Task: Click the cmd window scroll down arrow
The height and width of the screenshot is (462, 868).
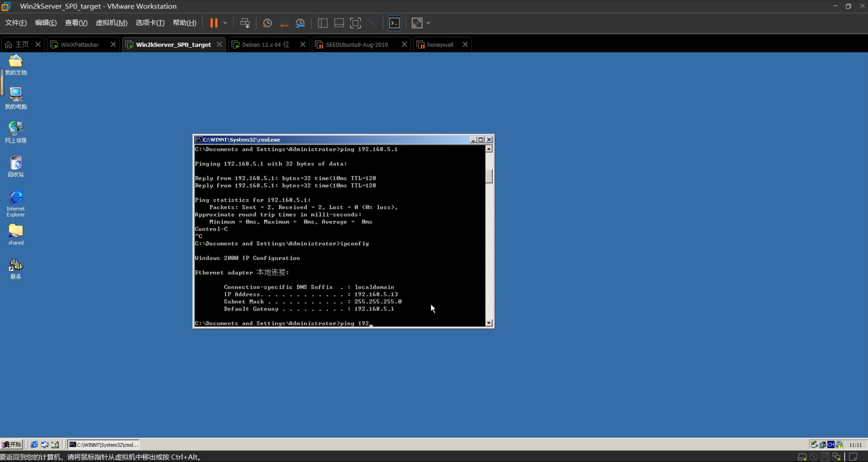Action: [489, 323]
